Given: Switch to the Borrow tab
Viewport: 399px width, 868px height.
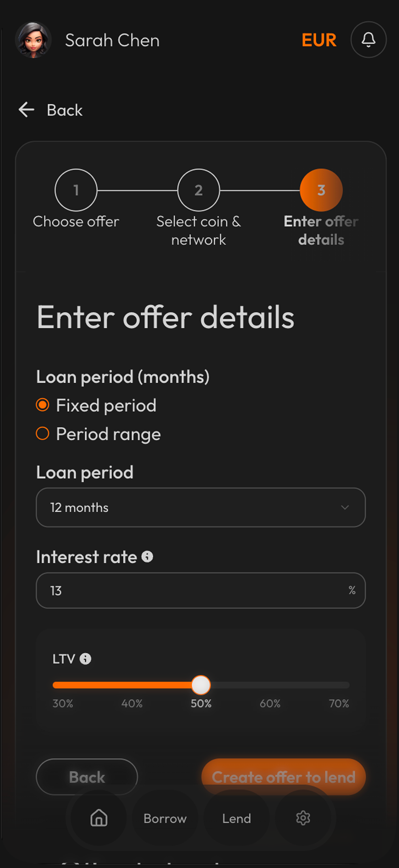Looking at the screenshot, I should pos(165,818).
